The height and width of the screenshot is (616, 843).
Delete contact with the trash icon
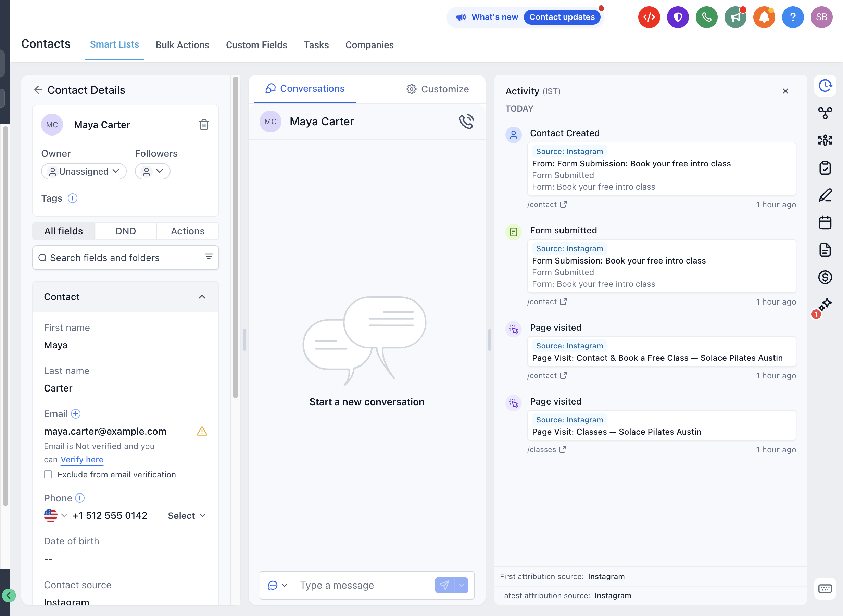coord(204,125)
